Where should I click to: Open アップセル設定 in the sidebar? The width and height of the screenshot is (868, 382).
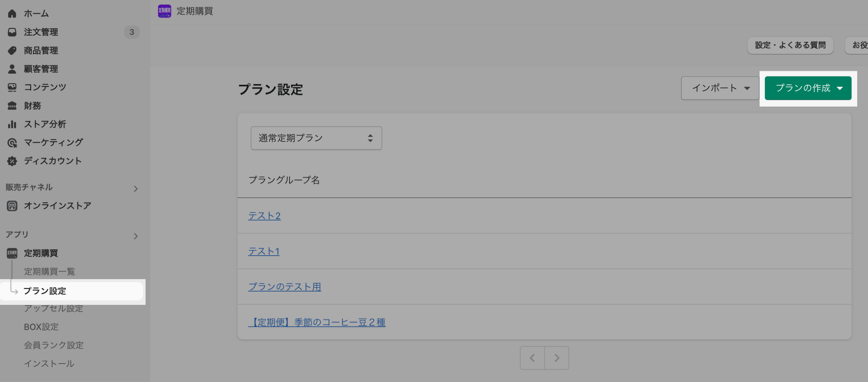[53, 308]
